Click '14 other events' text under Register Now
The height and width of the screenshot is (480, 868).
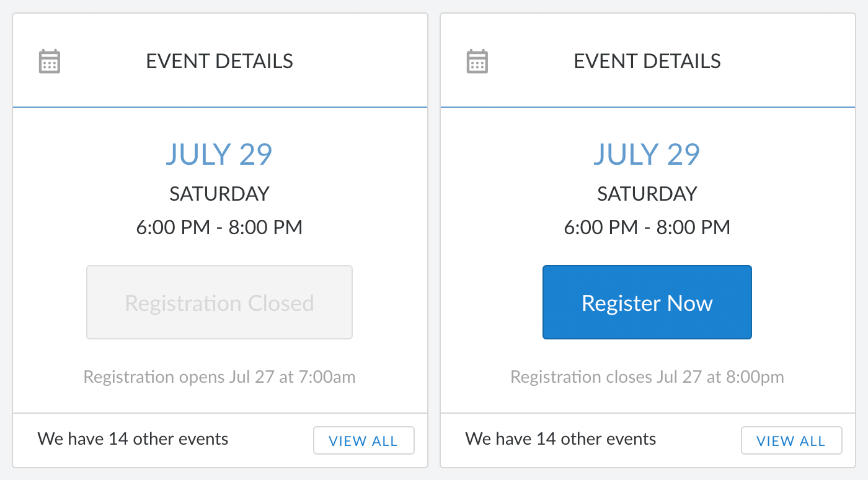[596, 439]
